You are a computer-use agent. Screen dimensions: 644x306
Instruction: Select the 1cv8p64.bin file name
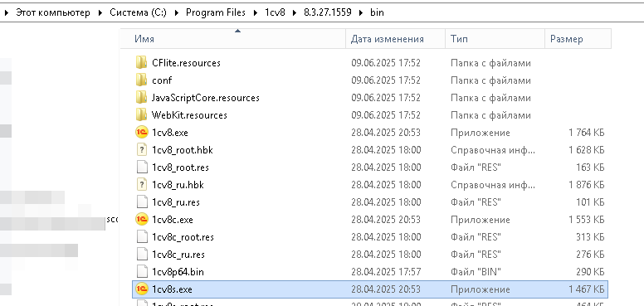coord(178,272)
